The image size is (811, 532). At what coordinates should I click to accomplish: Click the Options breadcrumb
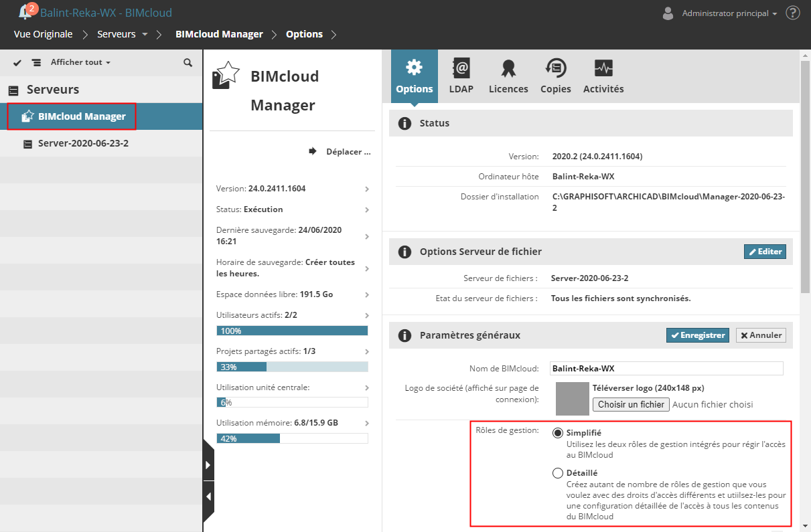304,34
